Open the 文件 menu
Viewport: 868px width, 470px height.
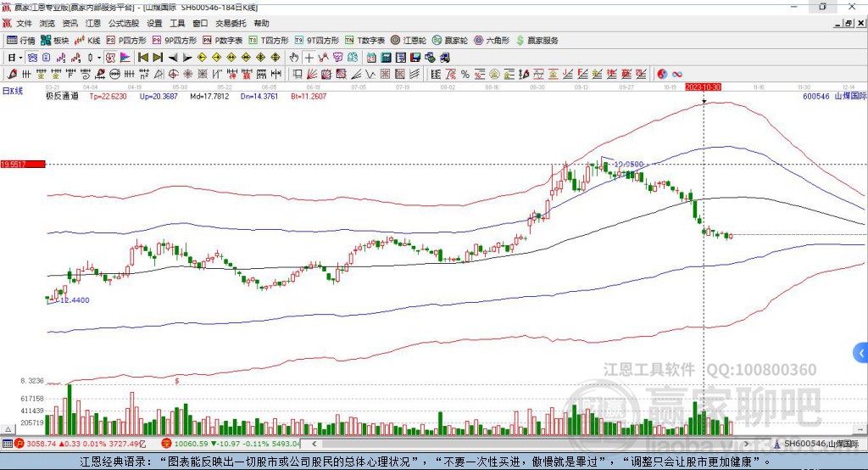25,23
